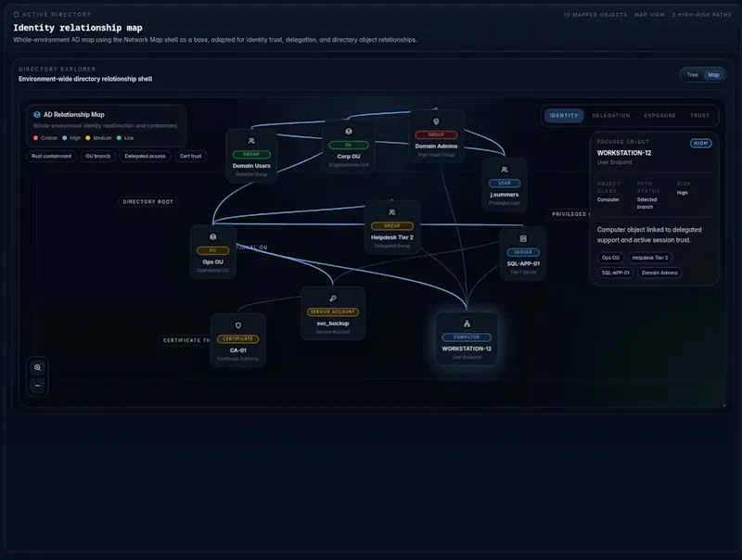
Task: Click the Critical red legend dot
Action: pyautogui.click(x=35, y=138)
